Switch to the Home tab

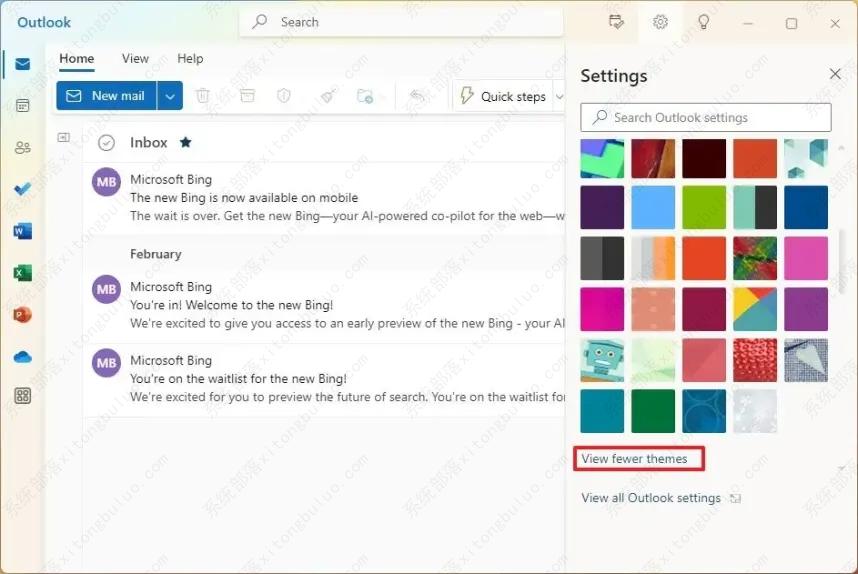[x=77, y=59]
